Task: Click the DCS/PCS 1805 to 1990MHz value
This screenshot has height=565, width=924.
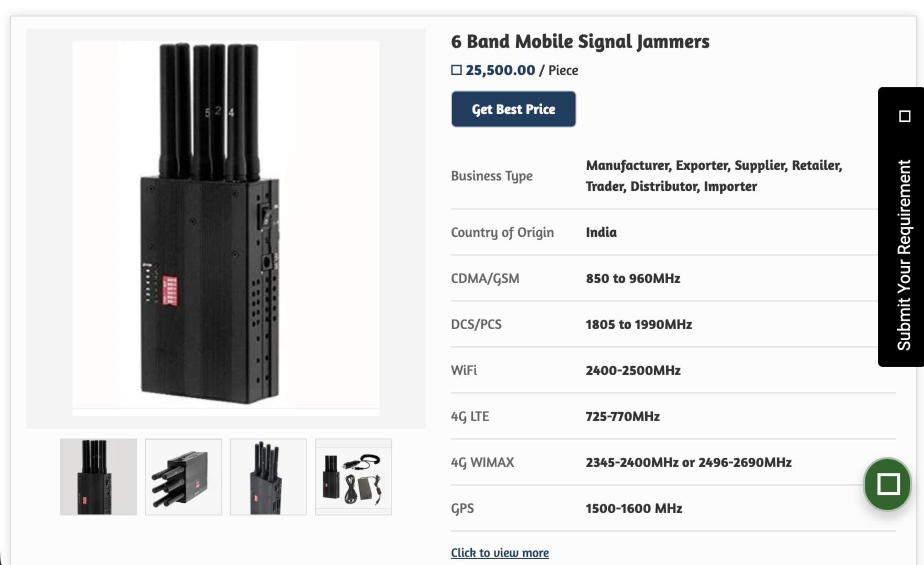Action: (x=639, y=324)
